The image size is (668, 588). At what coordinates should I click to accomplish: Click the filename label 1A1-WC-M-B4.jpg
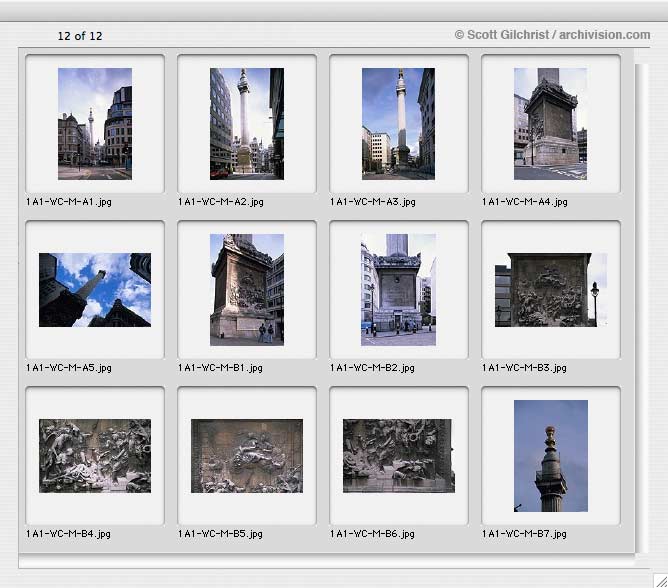coord(69,534)
